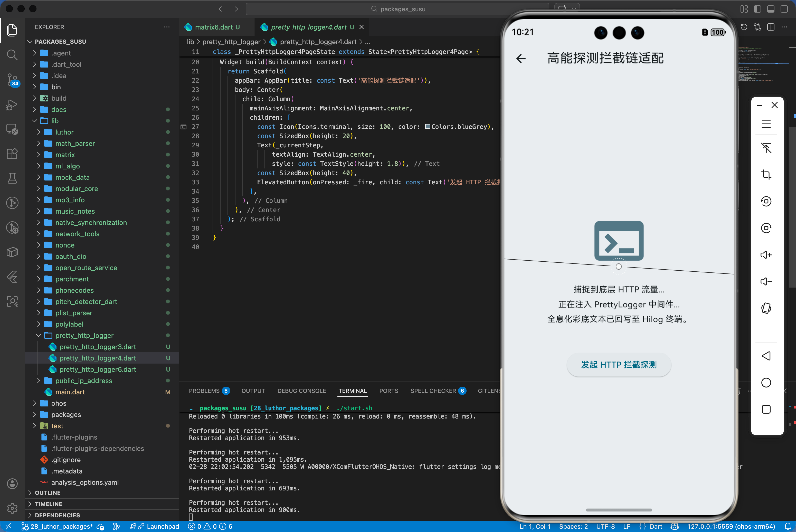796x532 pixels.
Task: Expand the OUTLINE section
Action: [x=48, y=492]
